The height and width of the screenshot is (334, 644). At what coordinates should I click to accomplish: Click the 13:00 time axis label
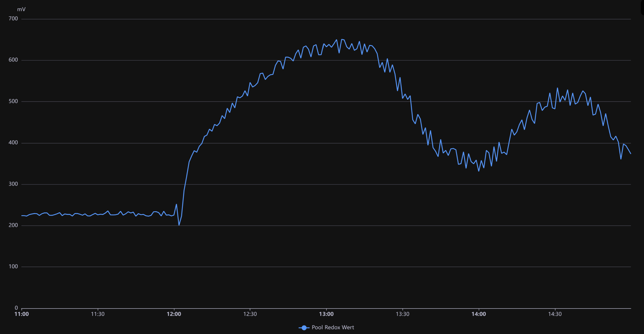(x=326, y=314)
